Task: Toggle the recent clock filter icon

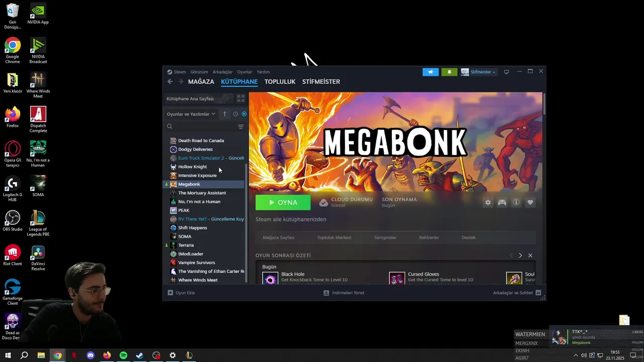Action: pyautogui.click(x=235, y=114)
